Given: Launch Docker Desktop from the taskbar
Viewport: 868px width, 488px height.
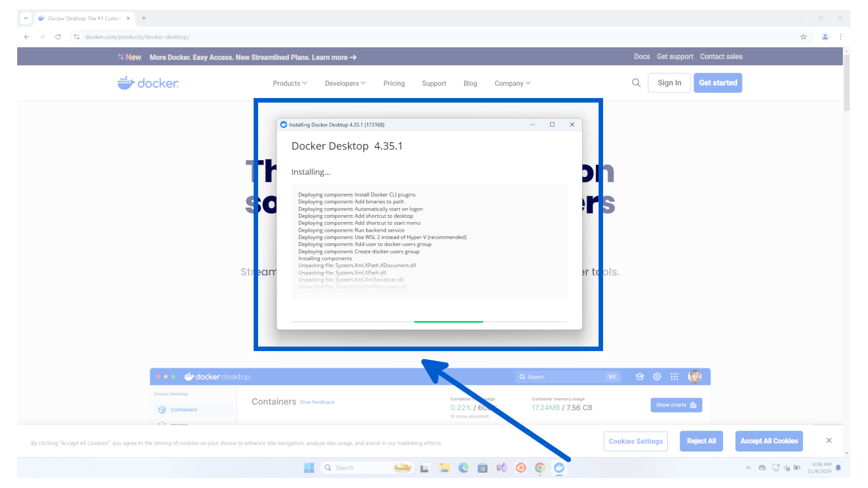Looking at the screenshot, I should click(559, 468).
